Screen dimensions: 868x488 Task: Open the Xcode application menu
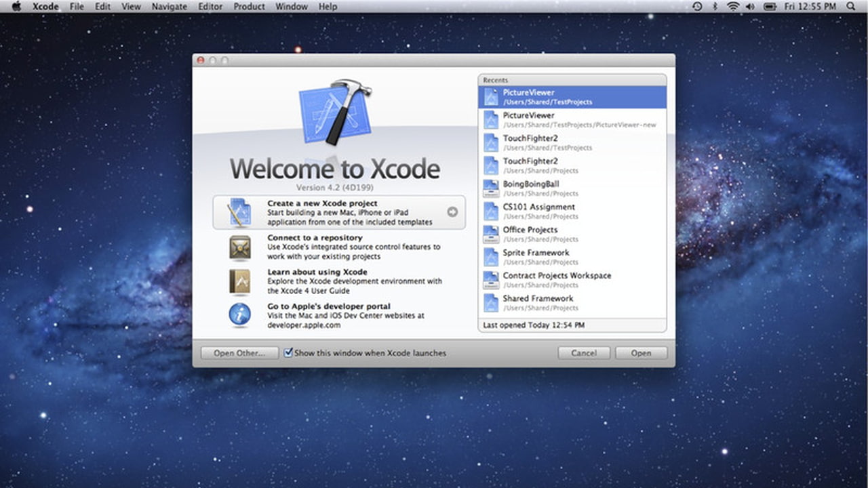(45, 6)
